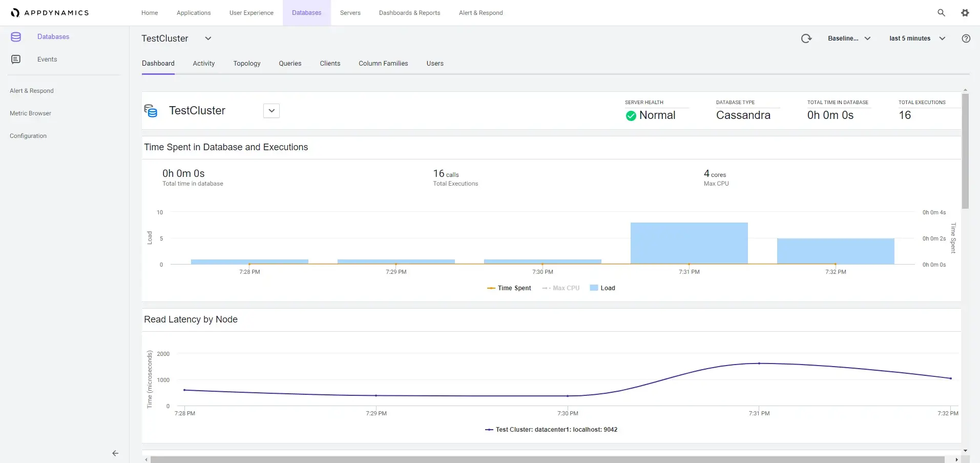Image resolution: width=980 pixels, height=463 pixels.
Task: Switch to the Topology tab
Action: coord(247,64)
